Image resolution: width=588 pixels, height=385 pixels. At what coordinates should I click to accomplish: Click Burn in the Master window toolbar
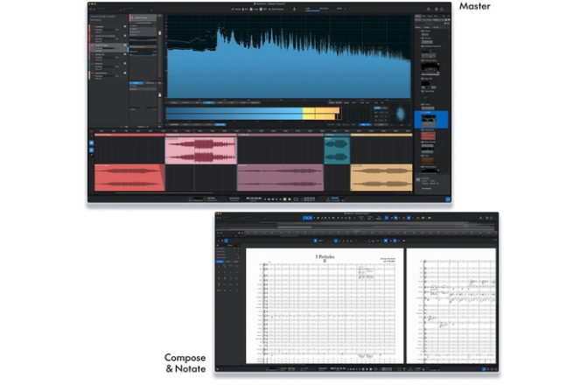245,9
